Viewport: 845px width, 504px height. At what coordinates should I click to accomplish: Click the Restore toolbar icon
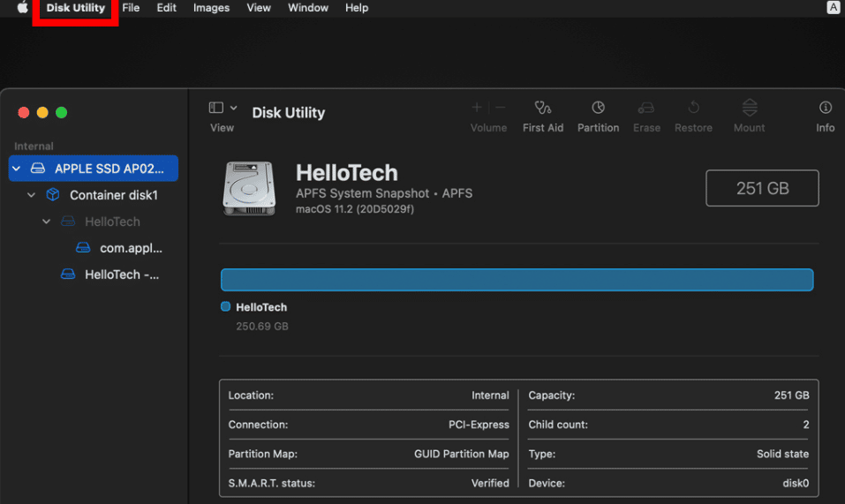[693, 108]
